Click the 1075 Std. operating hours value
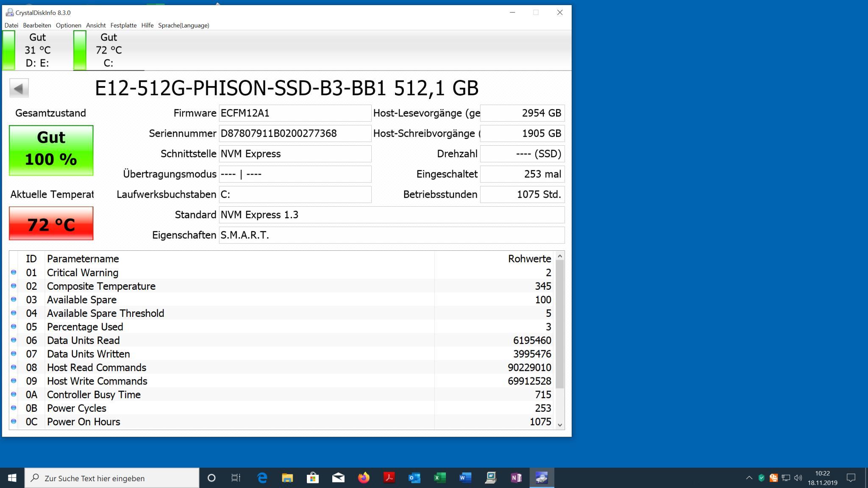 point(523,194)
